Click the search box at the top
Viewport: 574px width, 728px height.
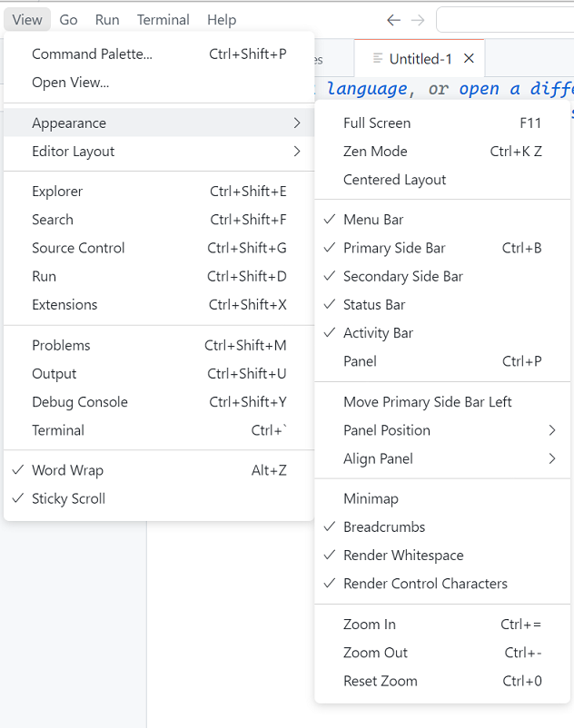[x=509, y=19]
